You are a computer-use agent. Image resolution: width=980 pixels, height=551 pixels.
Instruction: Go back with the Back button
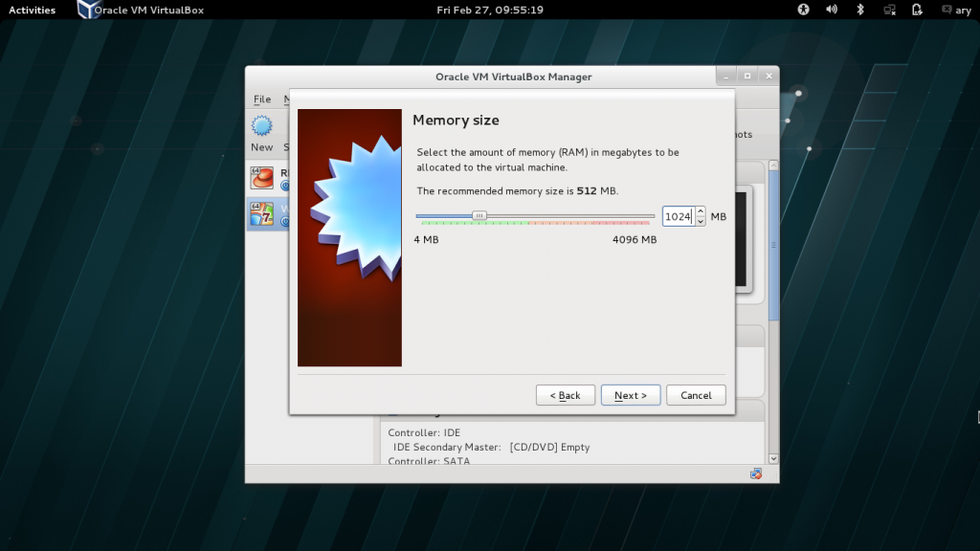click(565, 395)
